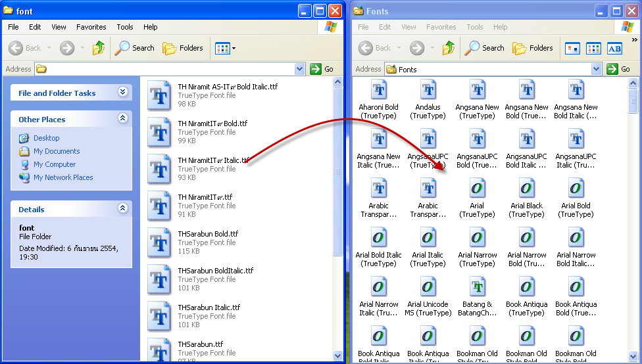
Task: Open Edit menu in font window
Action: 35,27
